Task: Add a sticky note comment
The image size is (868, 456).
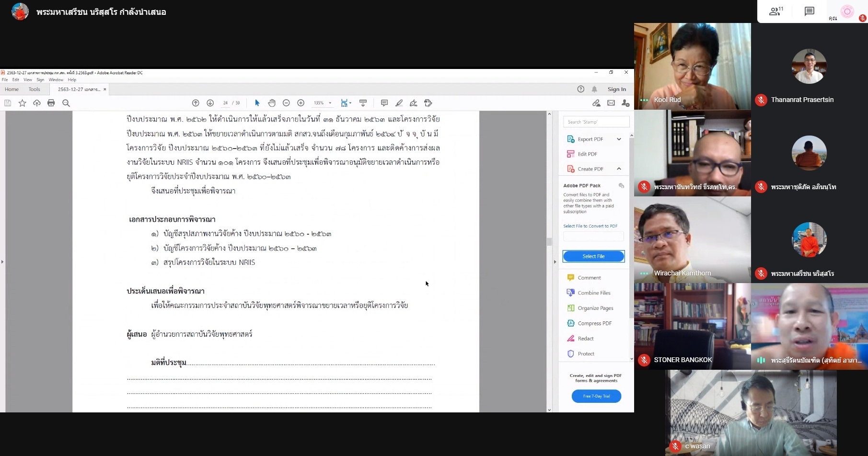Action: point(384,103)
